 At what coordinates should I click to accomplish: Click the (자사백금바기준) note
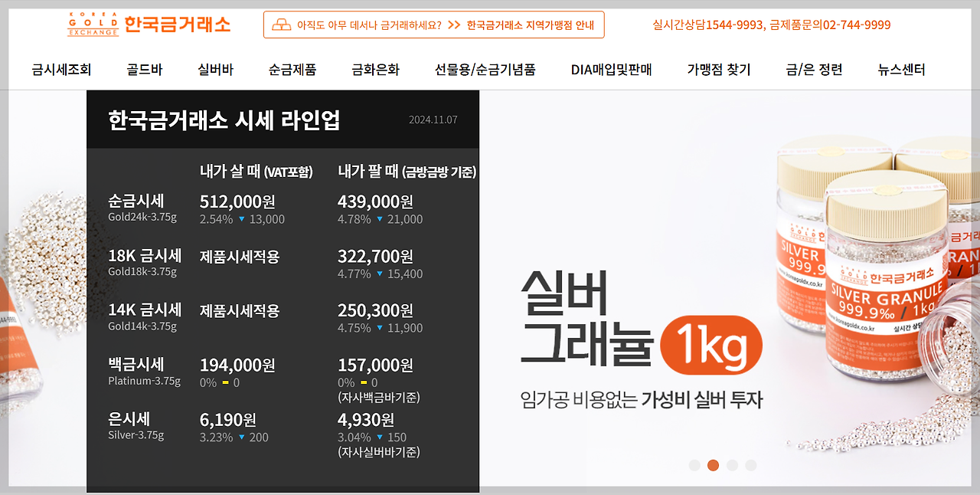pyautogui.click(x=379, y=398)
